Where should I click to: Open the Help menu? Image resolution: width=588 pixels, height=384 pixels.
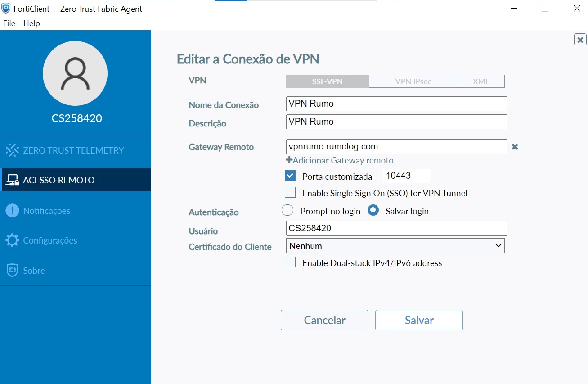click(x=31, y=23)
